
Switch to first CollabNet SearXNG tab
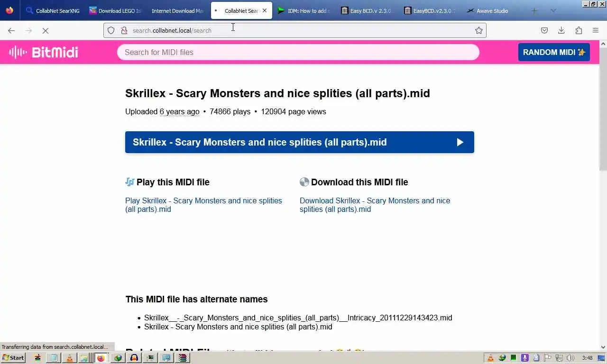point(53,10)
